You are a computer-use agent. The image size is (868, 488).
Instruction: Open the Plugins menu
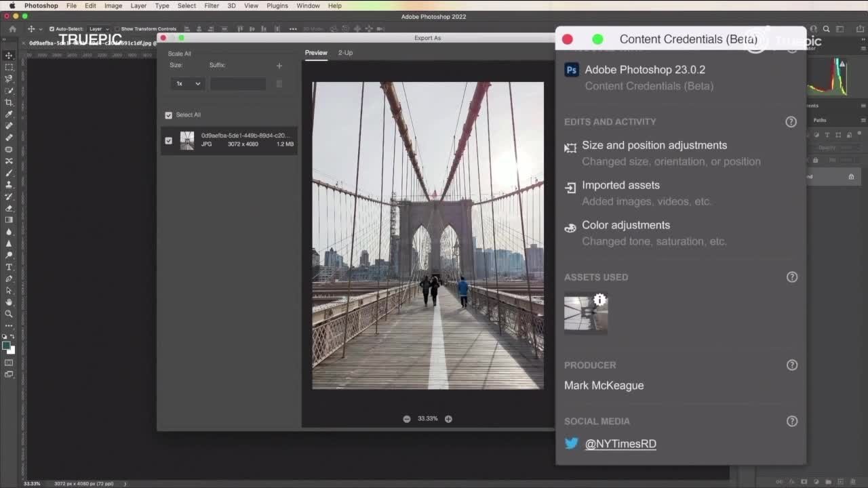click(x=277, y=5)
